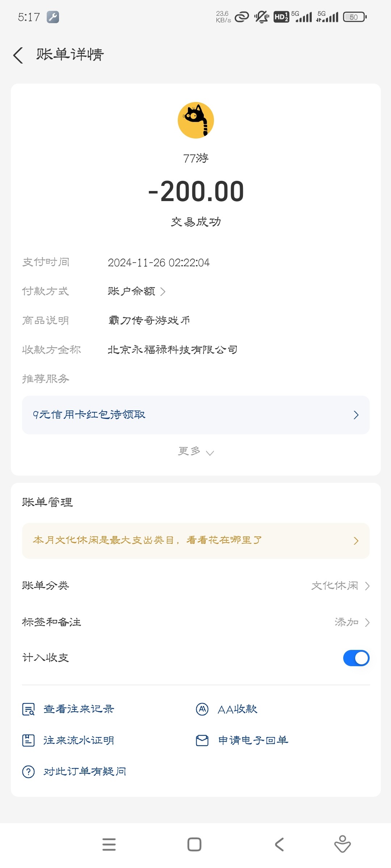View the 本月文化休闲 spending insight banner

[x=195, y=541]
